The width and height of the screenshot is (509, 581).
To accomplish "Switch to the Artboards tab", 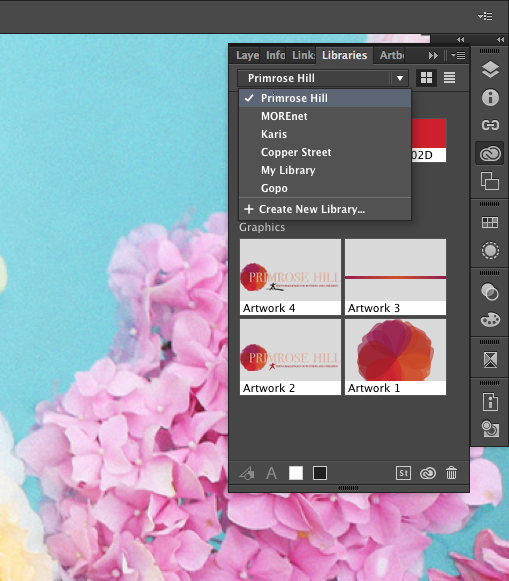I will click(392, 55).
